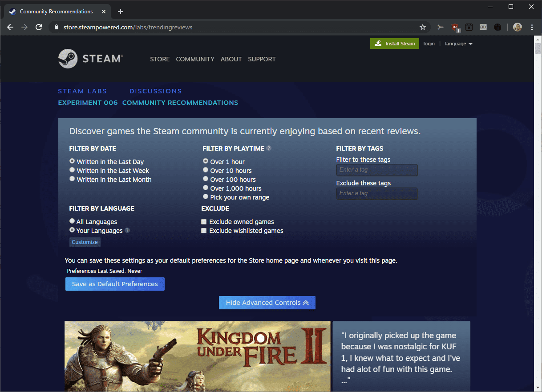Screen dimensions: 542x392
Task: Click Filter to these tags field
Action: point(377,170)
